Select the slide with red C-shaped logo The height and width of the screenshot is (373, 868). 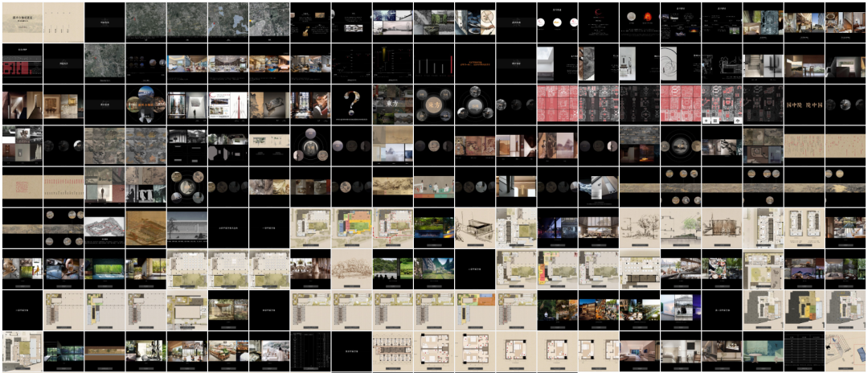[597, 22]
